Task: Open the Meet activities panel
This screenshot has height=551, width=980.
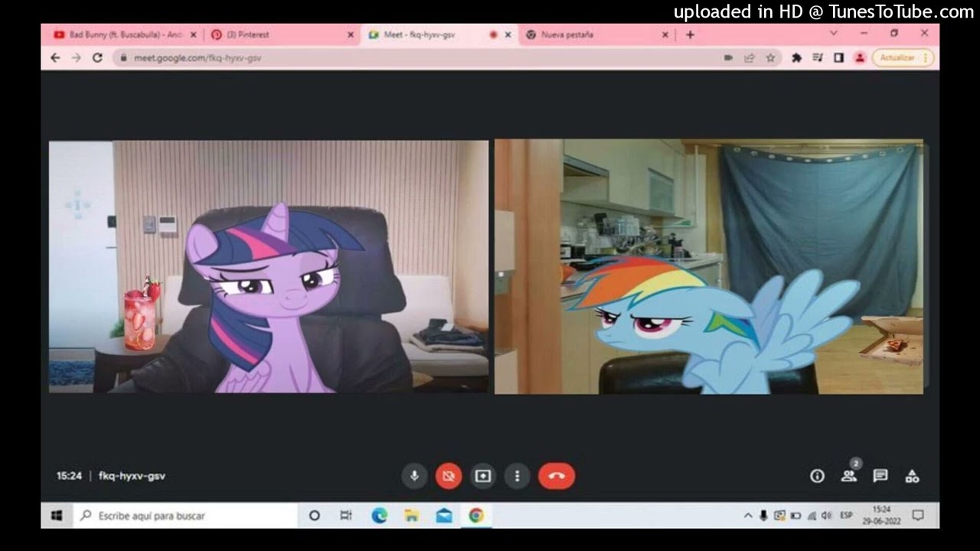Action: coord(912,476)
